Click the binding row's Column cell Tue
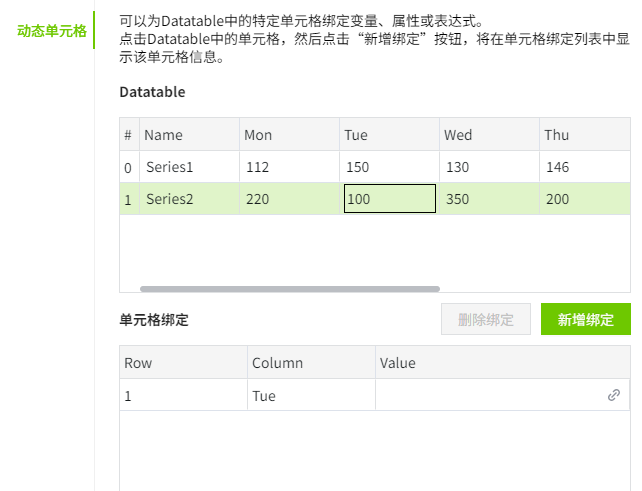The image size is (642, 491). [x=311, y=395]
